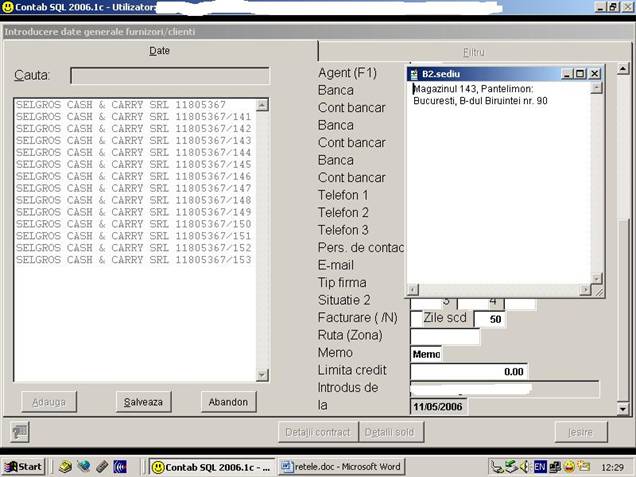Click the B2.sediu window title icon

coord(414,73)
